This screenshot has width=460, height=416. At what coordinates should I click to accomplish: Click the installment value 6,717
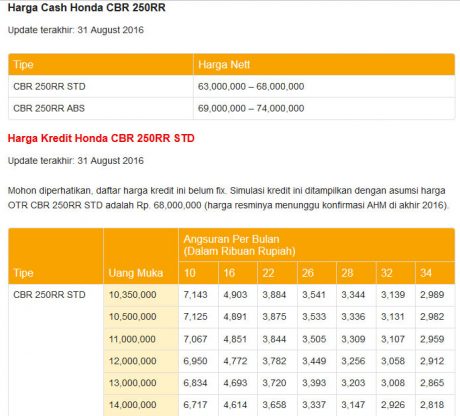point(195,405)
